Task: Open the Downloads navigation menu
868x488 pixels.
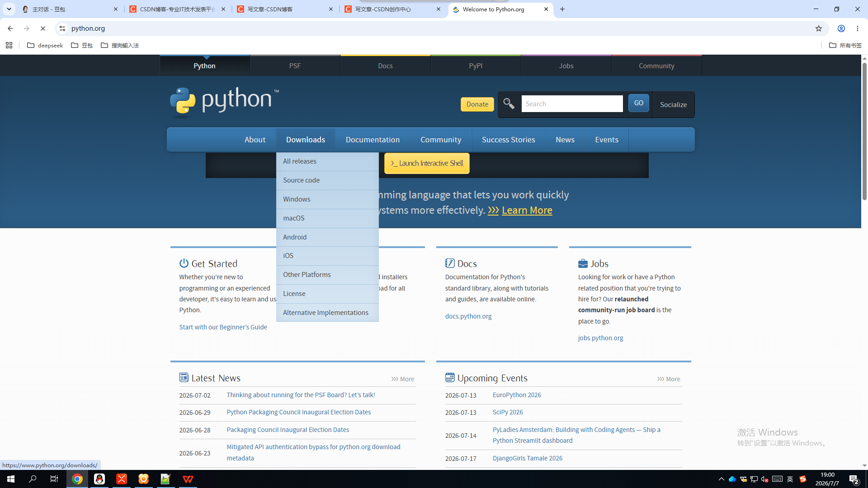Action: pos(306,140)
